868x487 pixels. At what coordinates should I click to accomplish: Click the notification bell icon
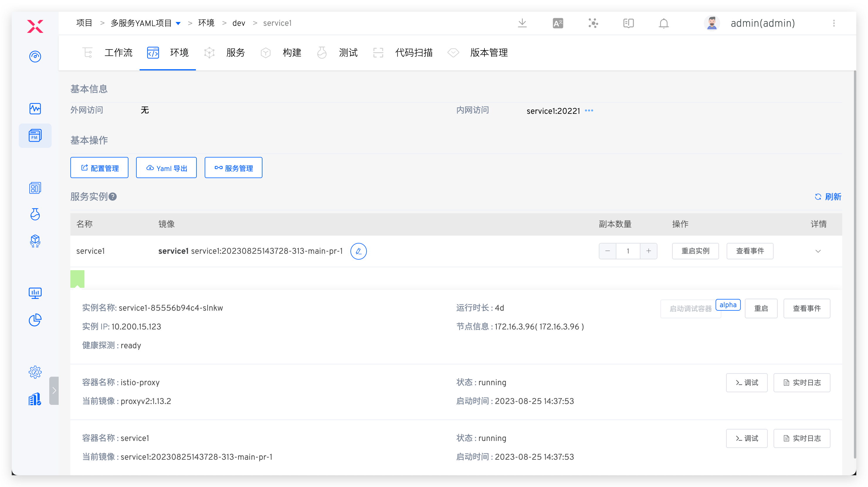pos(664,23)
